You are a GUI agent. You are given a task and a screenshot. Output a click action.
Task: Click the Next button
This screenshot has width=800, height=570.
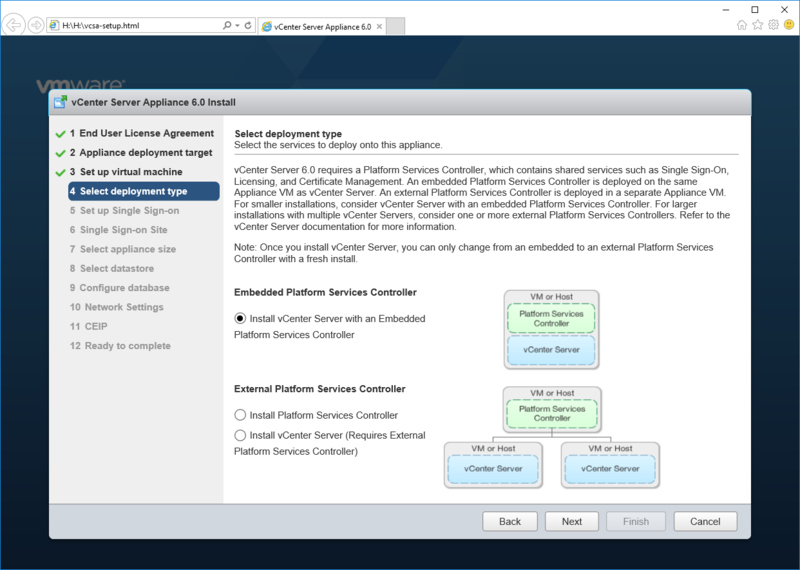[571, 522]
